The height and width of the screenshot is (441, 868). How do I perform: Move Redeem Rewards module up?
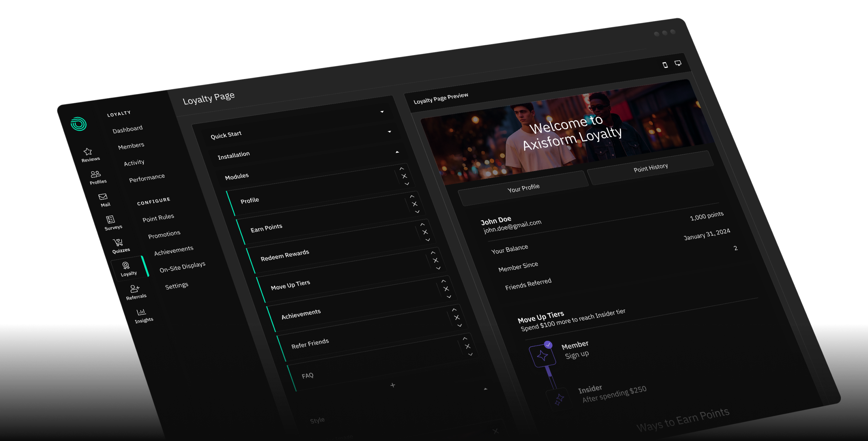point(433,253)
